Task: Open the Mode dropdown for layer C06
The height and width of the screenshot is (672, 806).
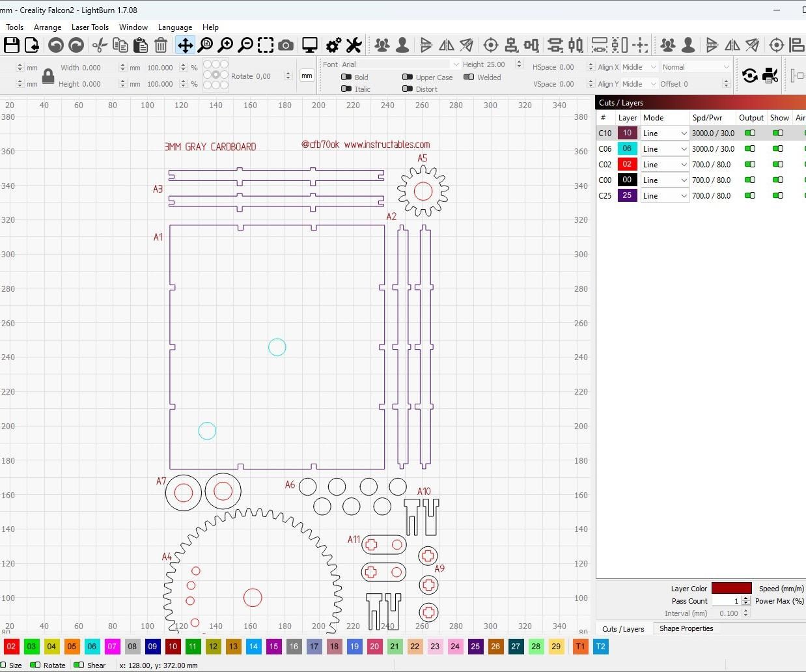Action: click(665, 148)
